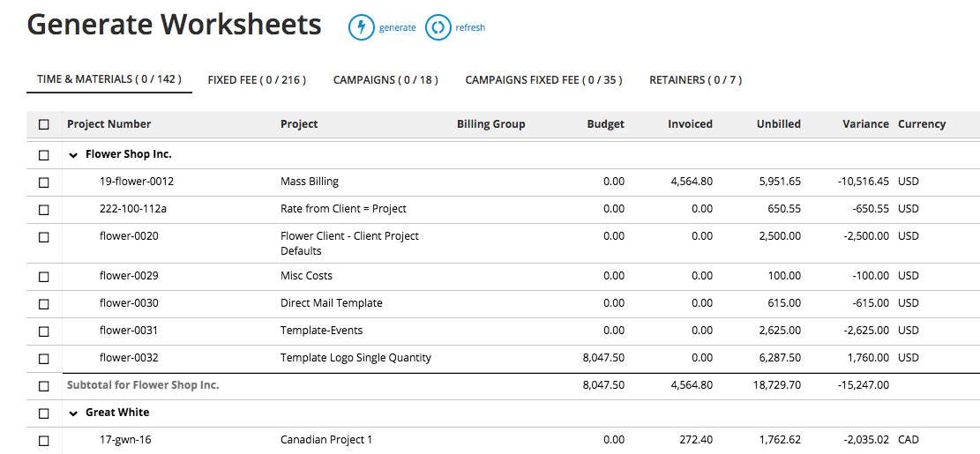Screen dimensions: 980x454
Task: Click Rate from Client = Project name
Action: pyautogui.click(x=343, y=209)
